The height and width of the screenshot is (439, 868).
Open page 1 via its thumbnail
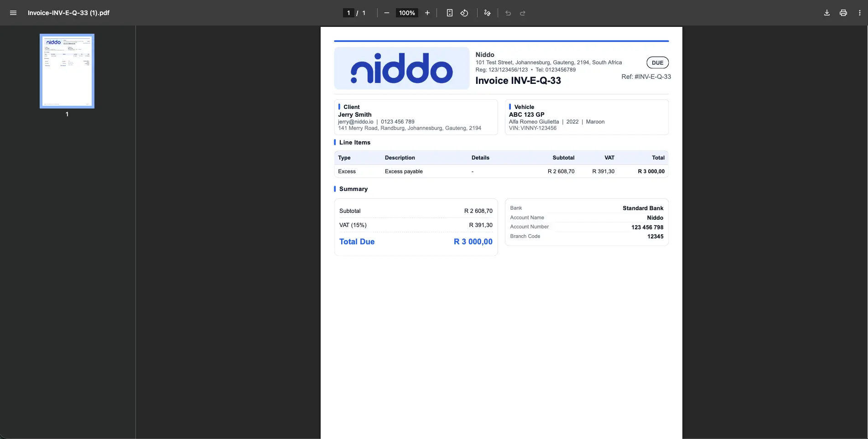pos(67,71)
